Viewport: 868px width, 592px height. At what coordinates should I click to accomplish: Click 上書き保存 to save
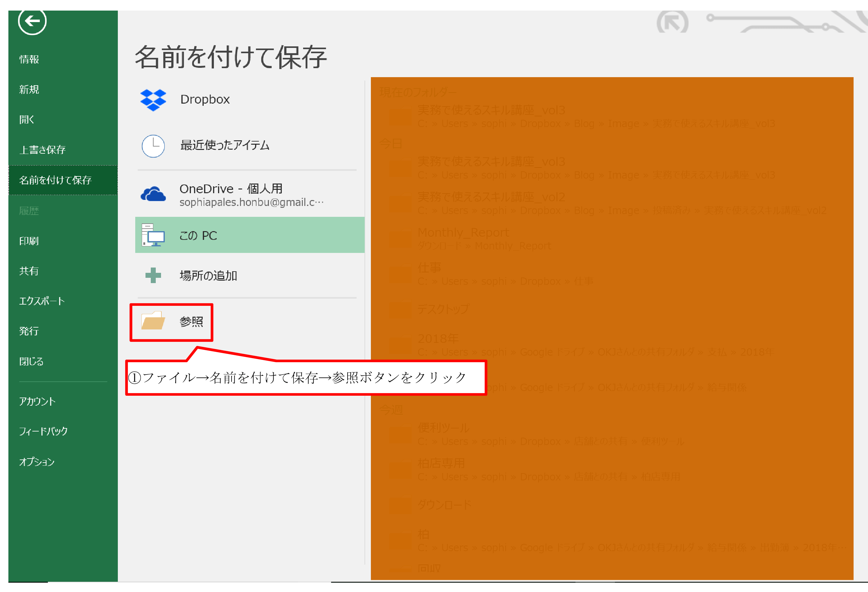coord(42,150)
